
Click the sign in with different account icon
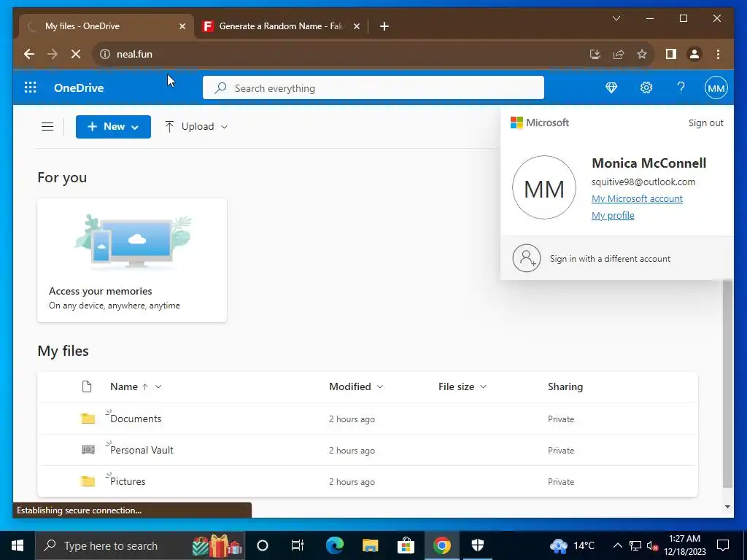(527, 259)
